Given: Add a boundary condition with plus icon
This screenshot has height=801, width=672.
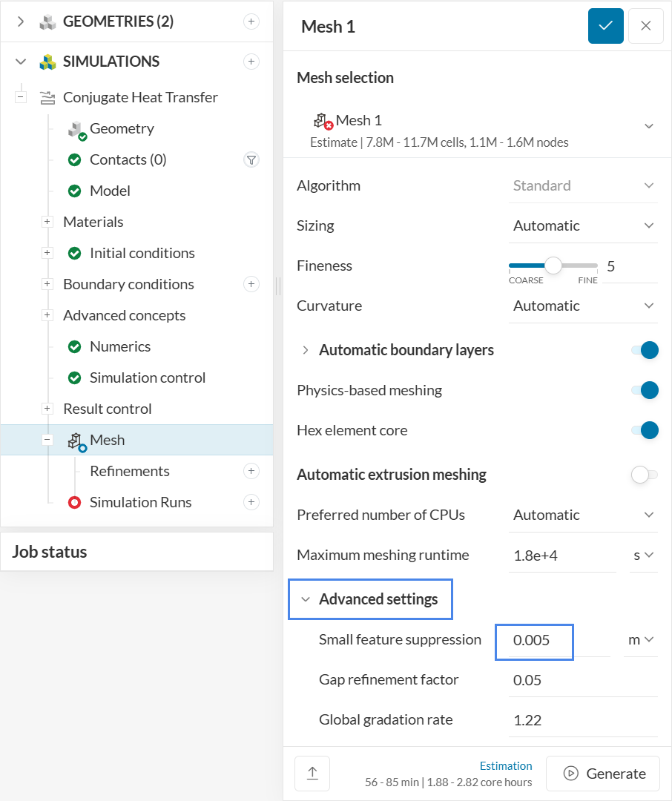Looking at the screenshot, I should tap(251, 284).
